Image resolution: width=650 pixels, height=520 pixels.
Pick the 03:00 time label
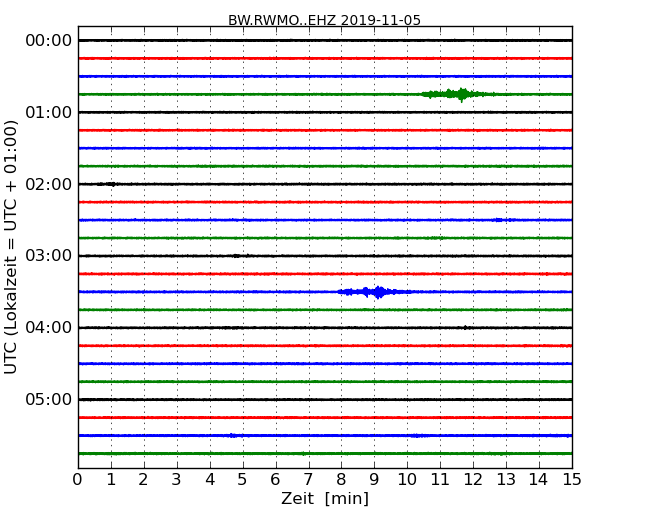49,255
